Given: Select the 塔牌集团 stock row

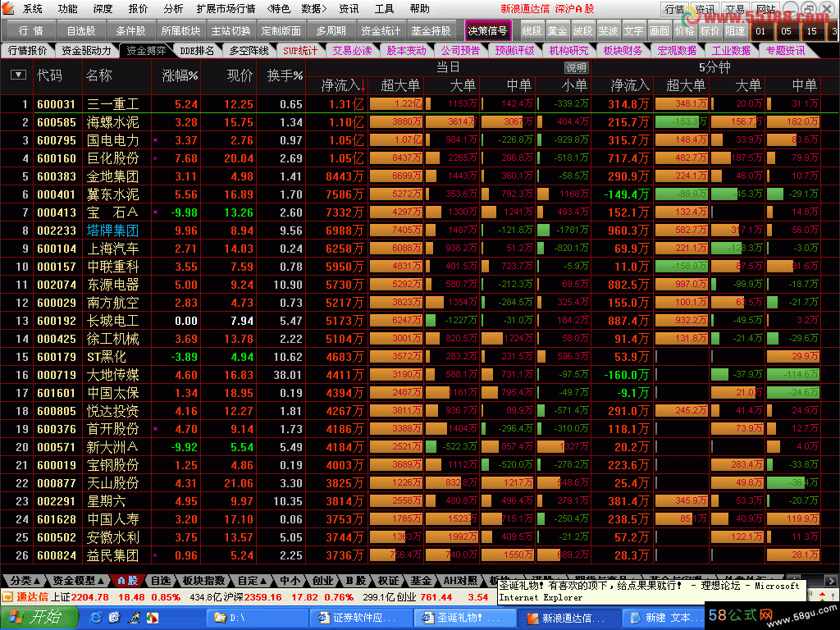Looking at the screenshot, I should click(419, 231).
